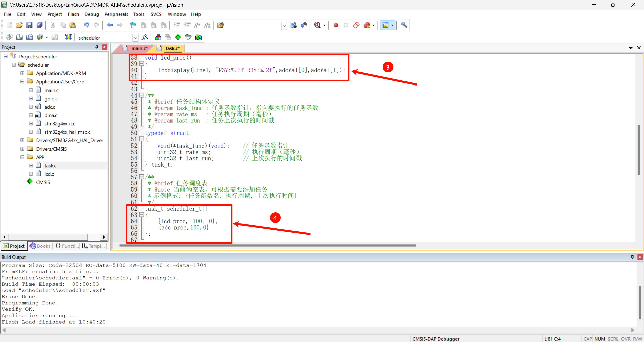Switch to the Books panel tab
Viewport: 644px width, 342px height.
click(40, 246)
